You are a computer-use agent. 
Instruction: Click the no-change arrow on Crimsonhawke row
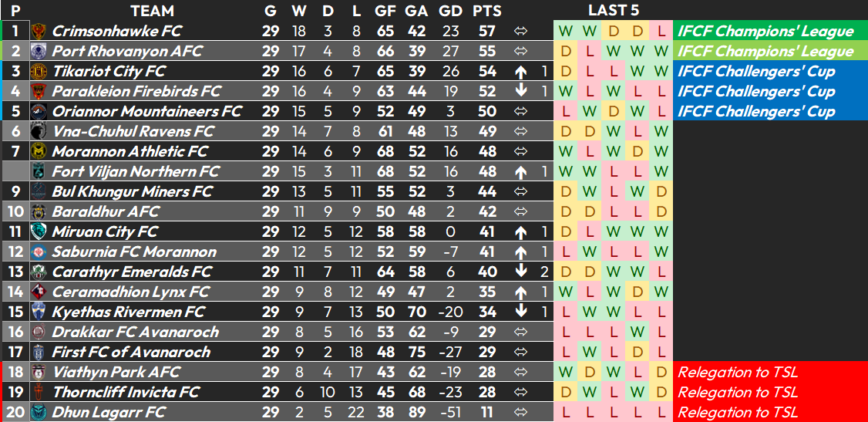[x=520, y=31]
